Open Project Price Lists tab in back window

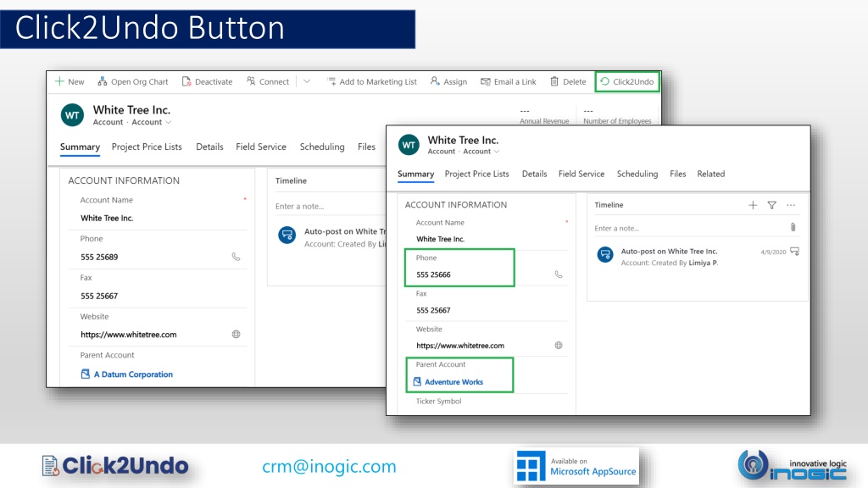(x=147, y=147)
